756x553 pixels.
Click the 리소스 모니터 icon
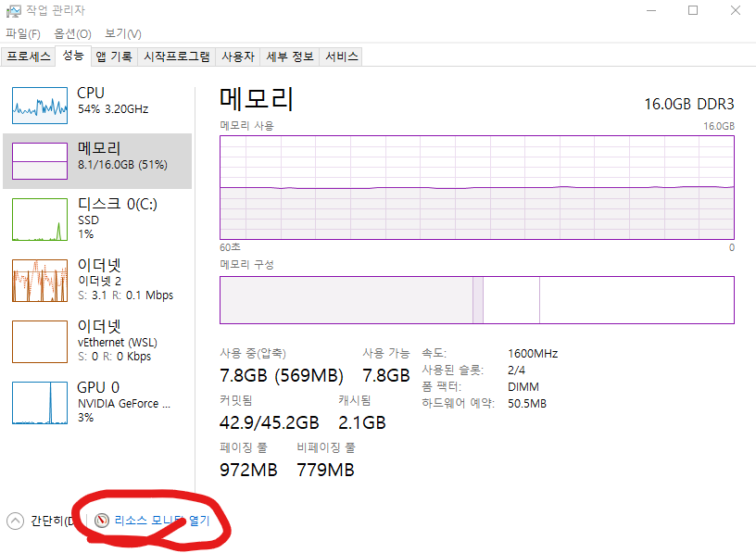(x=103, y=521)
